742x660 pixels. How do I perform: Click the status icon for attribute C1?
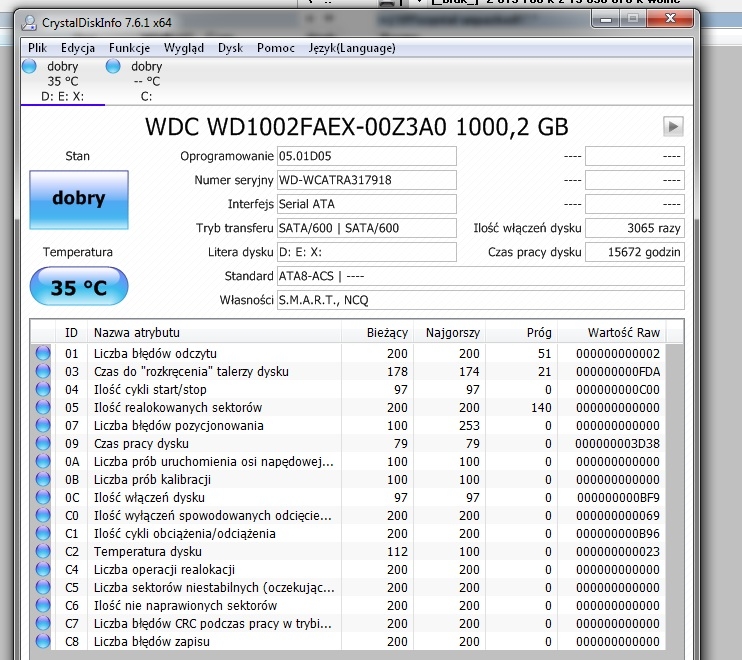tap(43, 533)
